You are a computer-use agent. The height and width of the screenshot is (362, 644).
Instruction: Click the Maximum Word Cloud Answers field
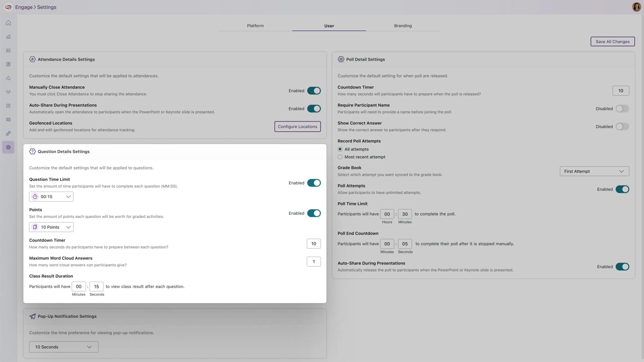tap(313, 261)
